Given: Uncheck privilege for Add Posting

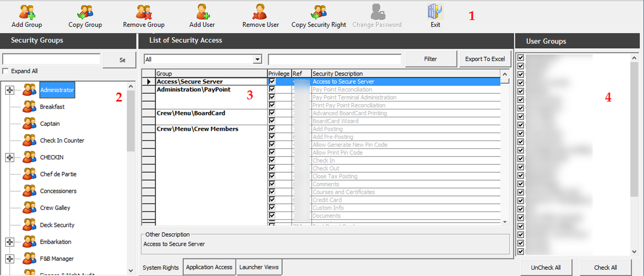Looking at the screenshot, I should [x=272, y=129].
